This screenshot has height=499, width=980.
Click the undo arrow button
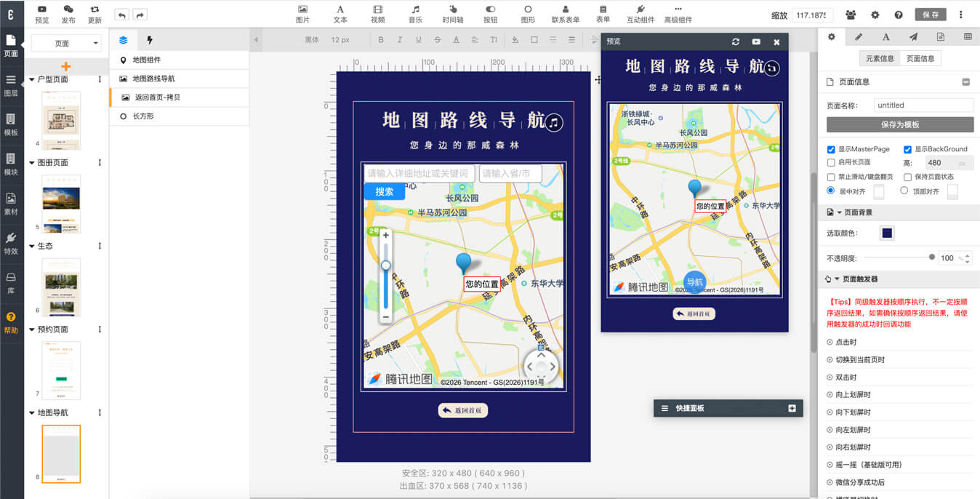tap(121, 15)
